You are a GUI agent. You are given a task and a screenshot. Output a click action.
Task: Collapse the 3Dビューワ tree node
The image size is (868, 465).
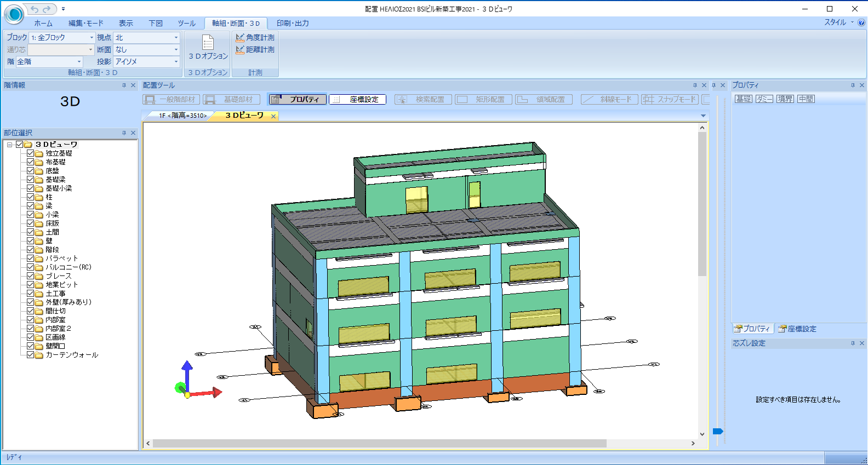[10, 145]
